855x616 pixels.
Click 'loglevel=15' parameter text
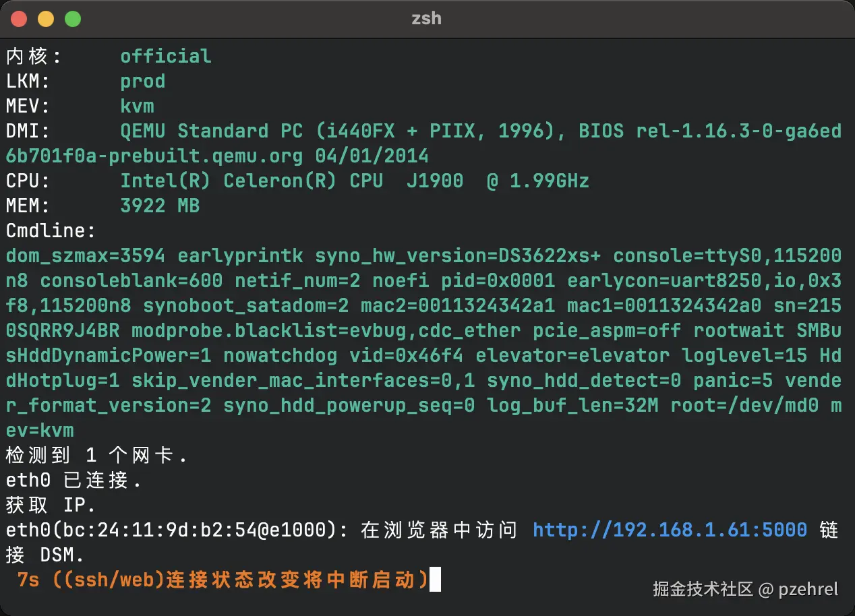tap(744, 355)
